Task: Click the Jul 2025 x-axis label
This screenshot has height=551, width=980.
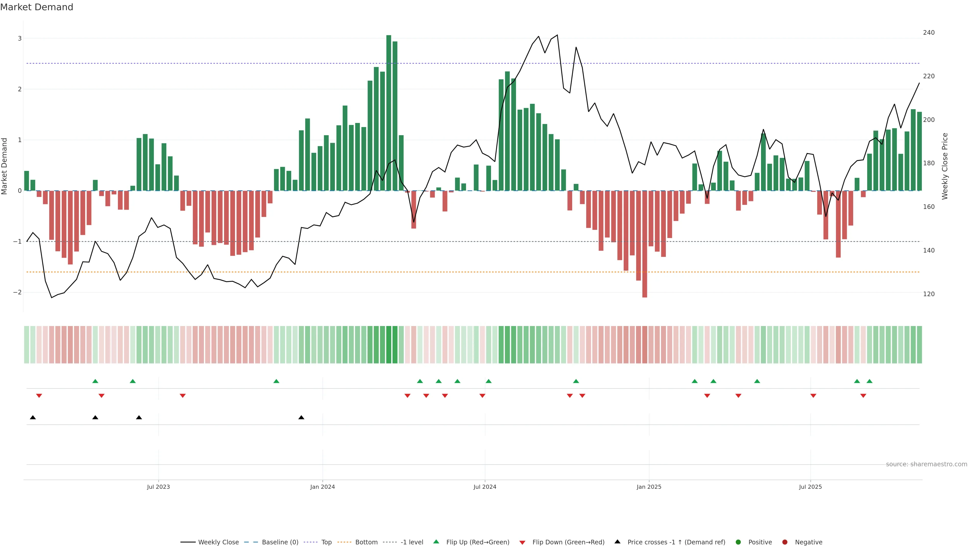Action: [810, 487]
